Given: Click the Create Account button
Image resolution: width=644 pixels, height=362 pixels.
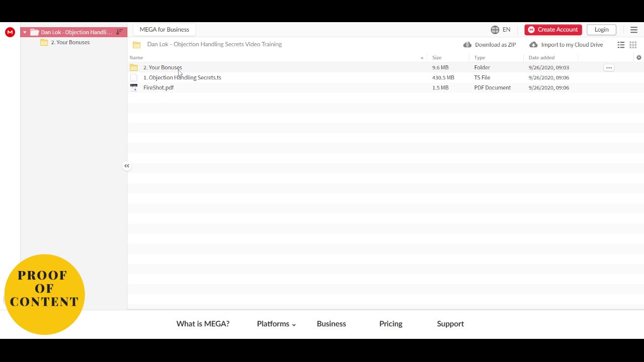Looking at the screenshot, I should [x=553, y=30].
